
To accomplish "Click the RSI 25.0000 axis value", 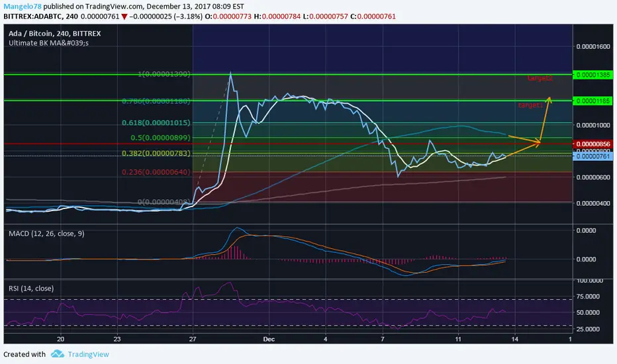I will point(588,329).
